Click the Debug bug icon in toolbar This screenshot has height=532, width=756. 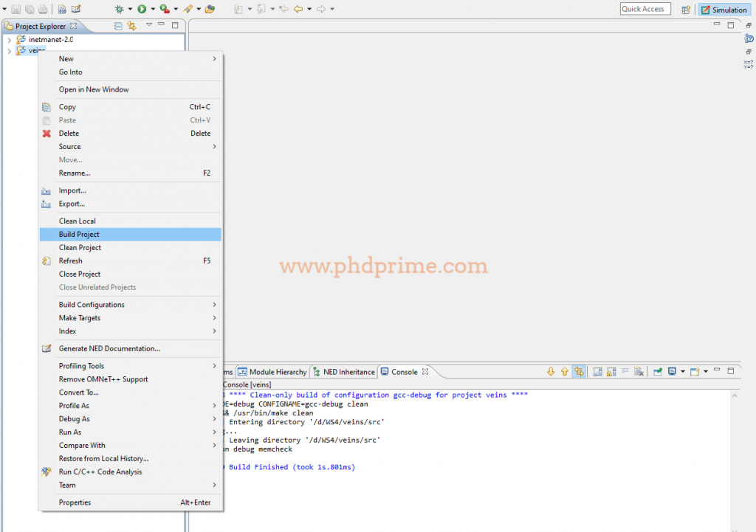(x=119, y=9)
